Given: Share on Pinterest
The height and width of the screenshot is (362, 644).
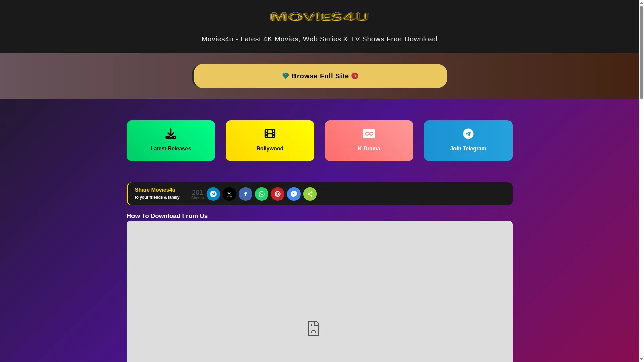Looking at the screenshot, I should 278,194.
